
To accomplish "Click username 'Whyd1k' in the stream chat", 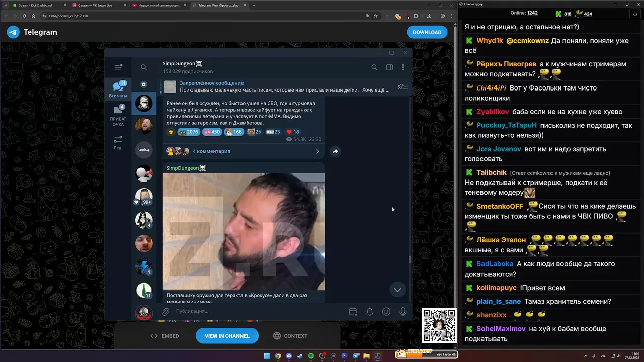I will pos(490,41).
